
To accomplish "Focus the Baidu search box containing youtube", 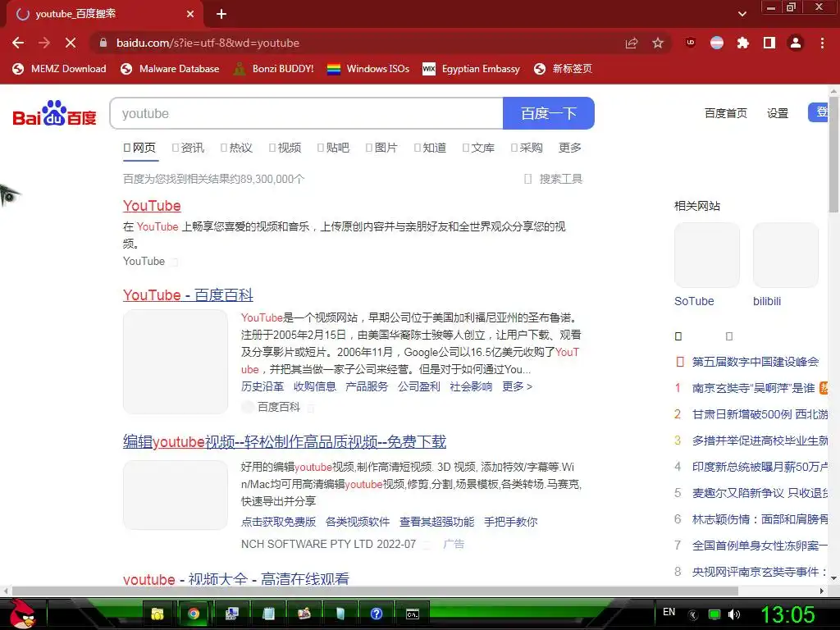I will (307, 113).
